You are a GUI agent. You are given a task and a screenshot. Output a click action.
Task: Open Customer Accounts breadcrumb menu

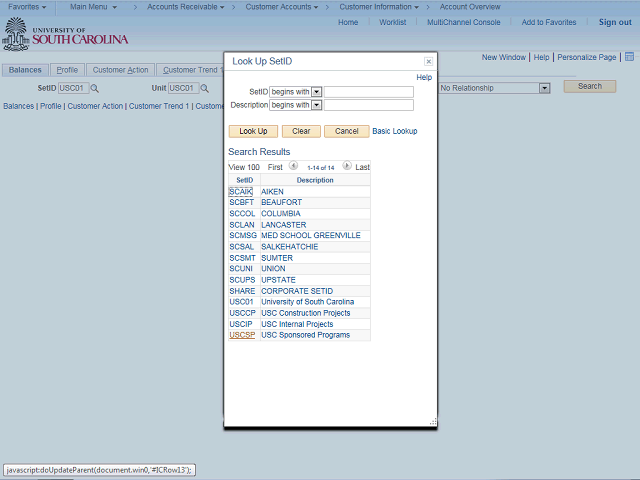tap(282, 7)
